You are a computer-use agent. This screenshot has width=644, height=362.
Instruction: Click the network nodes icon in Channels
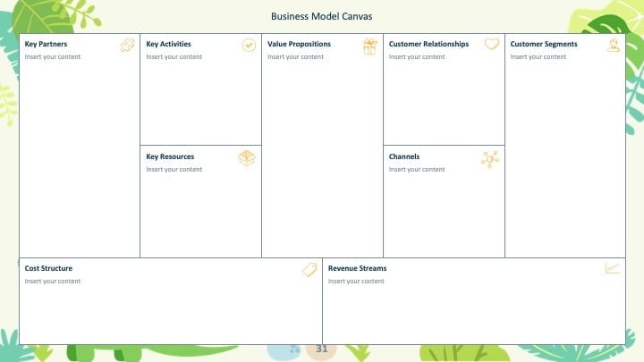pos(490,159)
